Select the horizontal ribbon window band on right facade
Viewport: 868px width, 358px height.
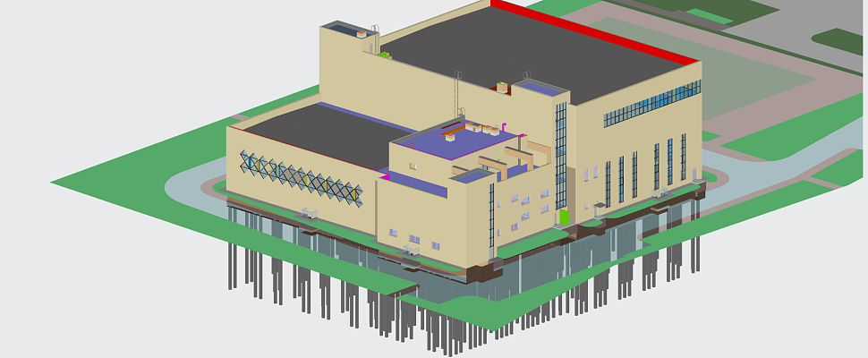click(652, 103)
